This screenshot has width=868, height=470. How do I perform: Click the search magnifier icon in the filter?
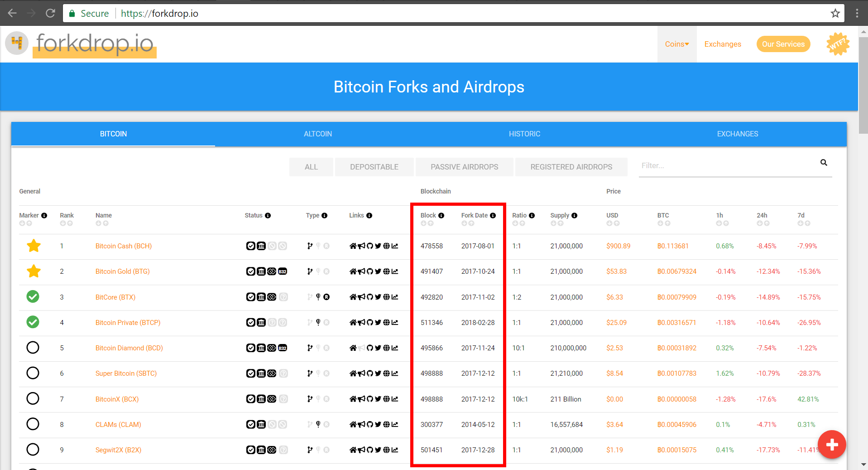pyautogui.click(x=824, y=162)
